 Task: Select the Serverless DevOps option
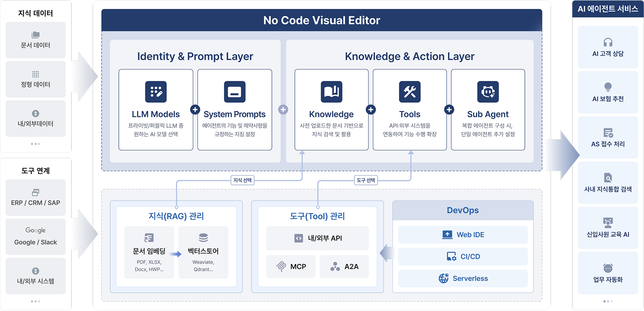tap(463, 278)
